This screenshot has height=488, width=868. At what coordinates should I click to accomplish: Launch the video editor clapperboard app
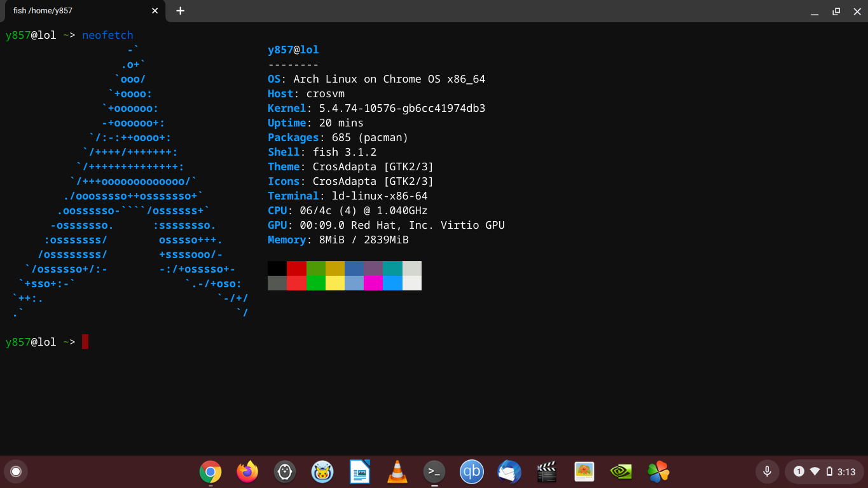tap(546, 471)
